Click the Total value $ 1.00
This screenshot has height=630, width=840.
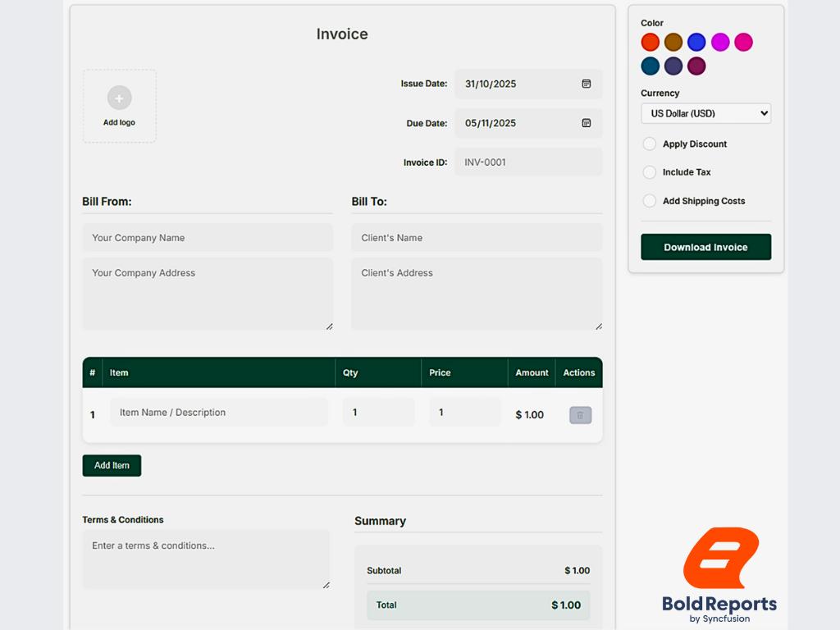coord(566,605)
